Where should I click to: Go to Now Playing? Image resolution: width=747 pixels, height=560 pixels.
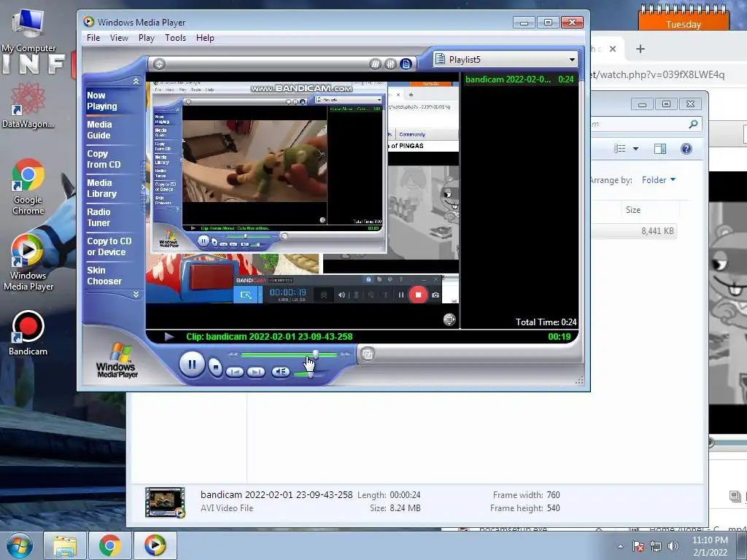coord(102,101)
